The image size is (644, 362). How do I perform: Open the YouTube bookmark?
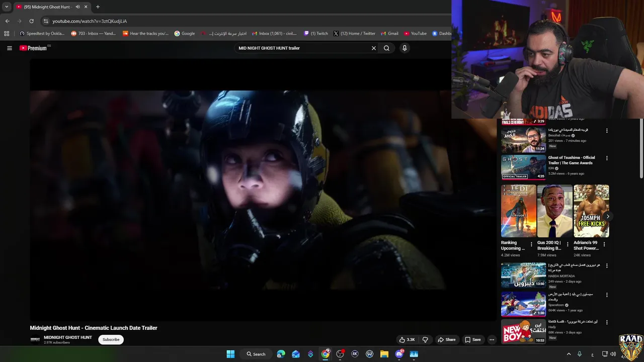coord(415,34)
